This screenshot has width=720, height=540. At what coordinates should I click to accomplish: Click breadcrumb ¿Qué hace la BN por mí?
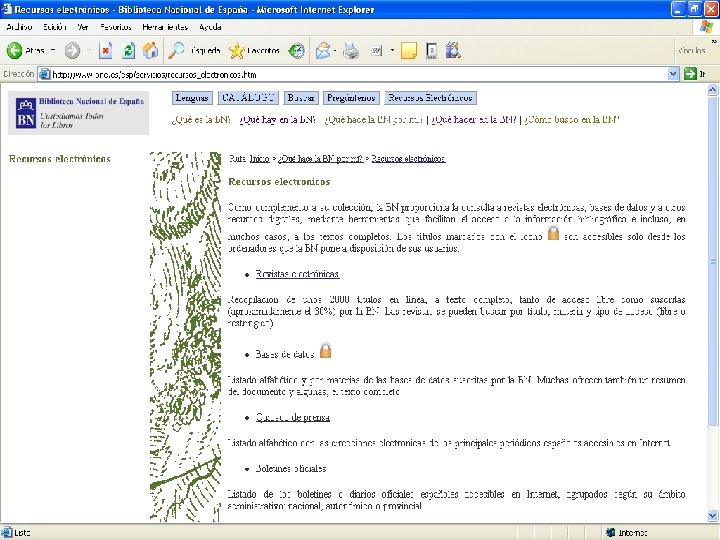(320, 158)
